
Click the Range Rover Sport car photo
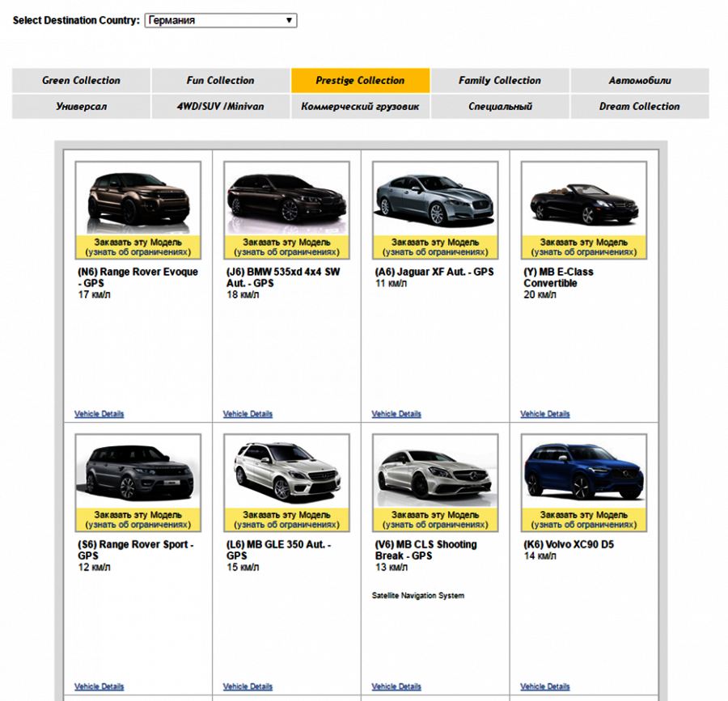pos(138,472)
